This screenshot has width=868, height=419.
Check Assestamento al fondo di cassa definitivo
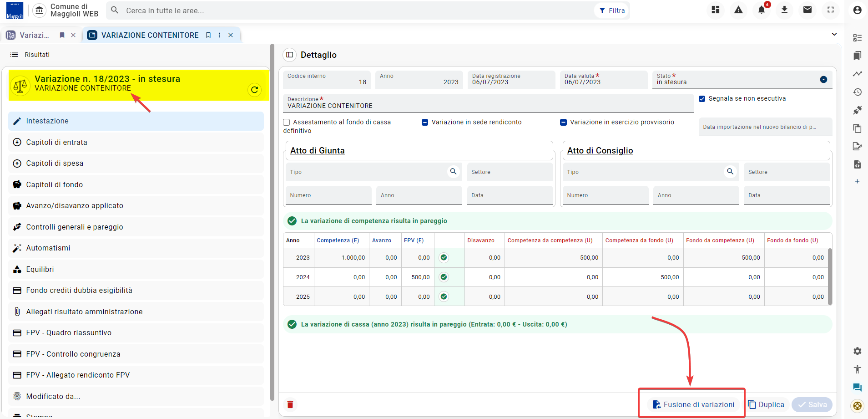287,122
